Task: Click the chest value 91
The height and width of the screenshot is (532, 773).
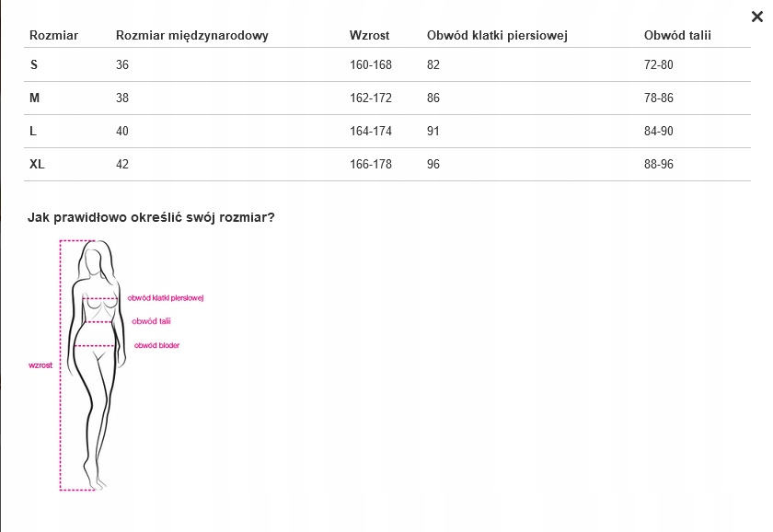Action: tap(433, 131)
